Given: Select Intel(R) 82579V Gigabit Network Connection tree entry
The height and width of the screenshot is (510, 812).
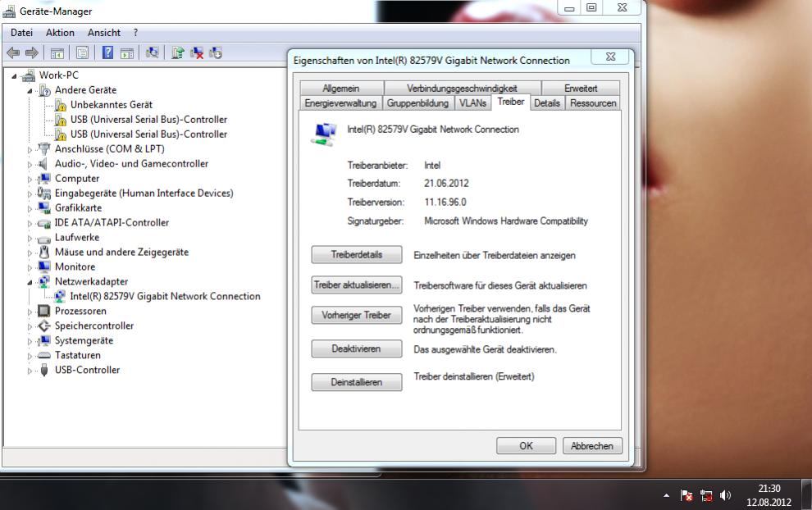Looking at the screenshot, I should [x=165, y=296].
